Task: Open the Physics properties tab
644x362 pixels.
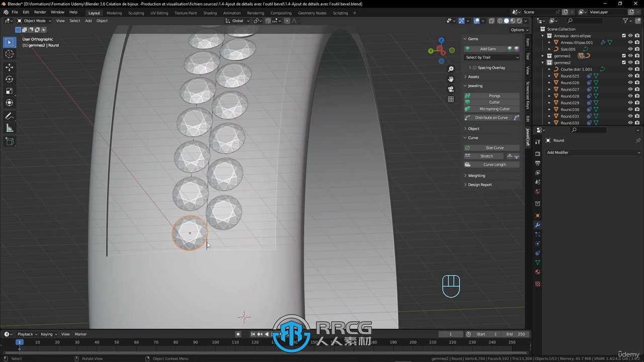Action: pyautogui.click(x=537, y=244)
